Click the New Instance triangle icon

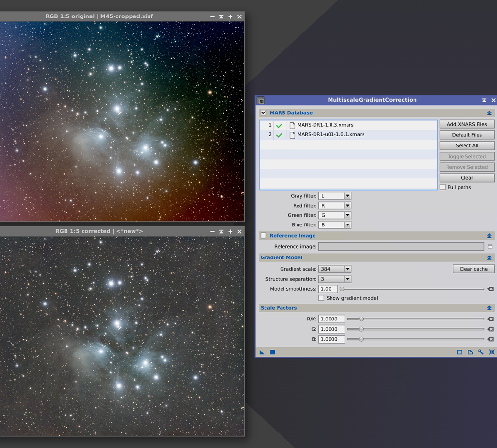tap(262, 352)
